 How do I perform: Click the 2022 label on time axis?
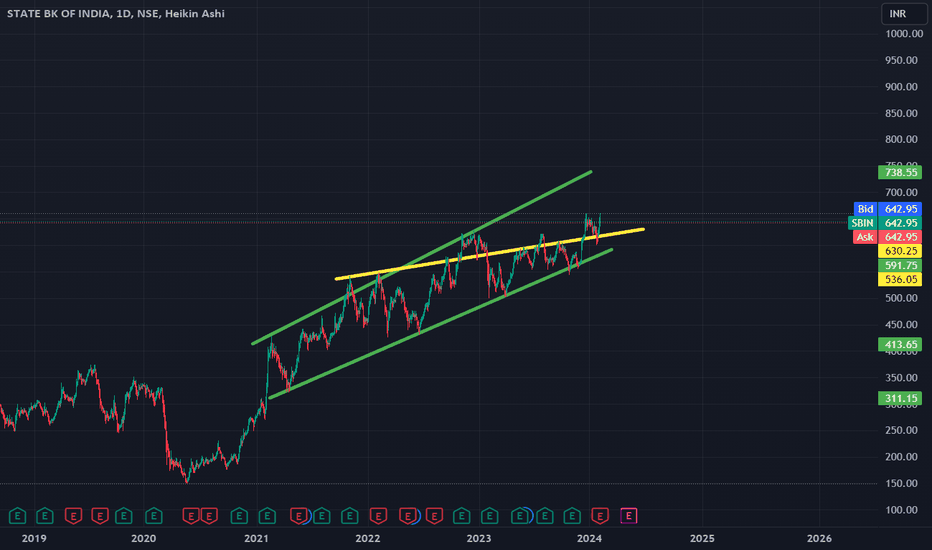[x=367, y=538]
